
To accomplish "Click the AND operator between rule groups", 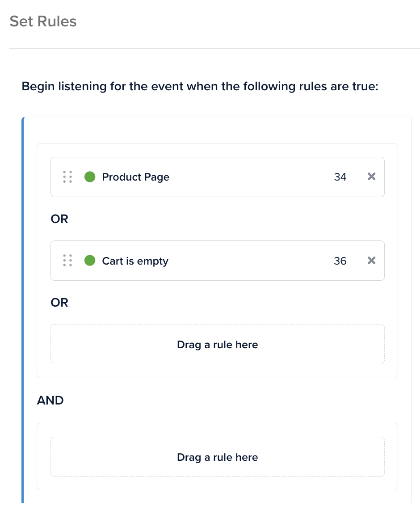I will (x=50, y=400).
